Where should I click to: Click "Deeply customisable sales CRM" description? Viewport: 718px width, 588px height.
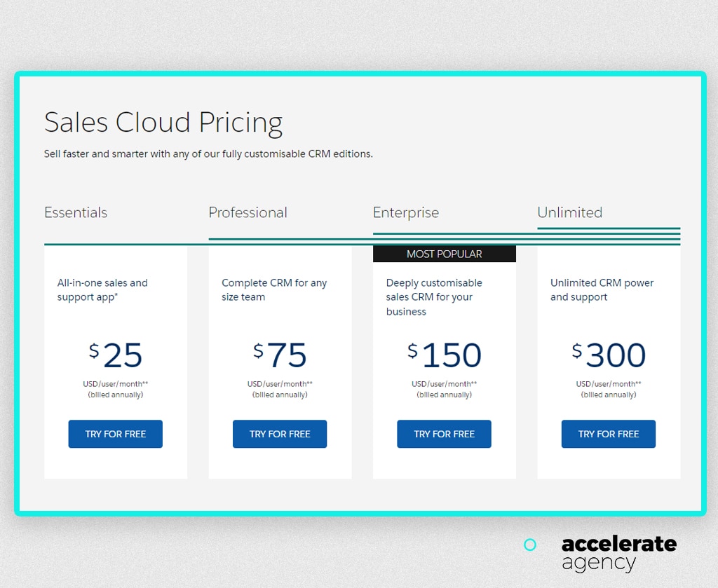coord(434,297)
